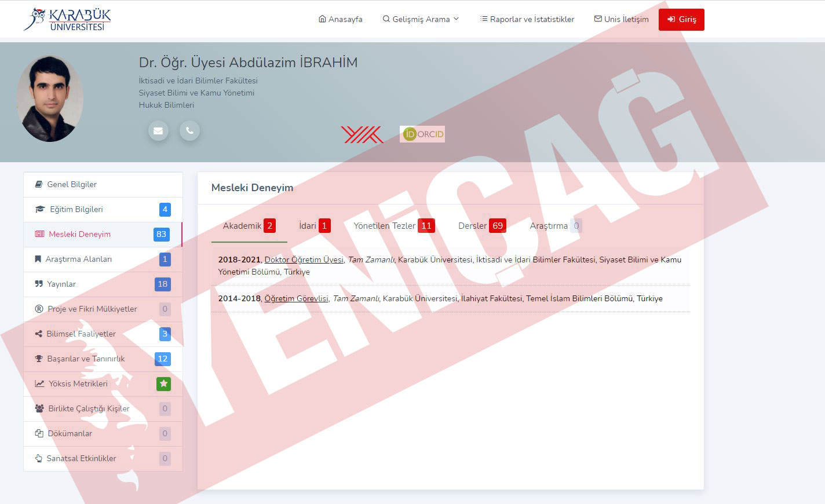
Task: Click the Dökümanlar copy icon
Action: [39, 433]
